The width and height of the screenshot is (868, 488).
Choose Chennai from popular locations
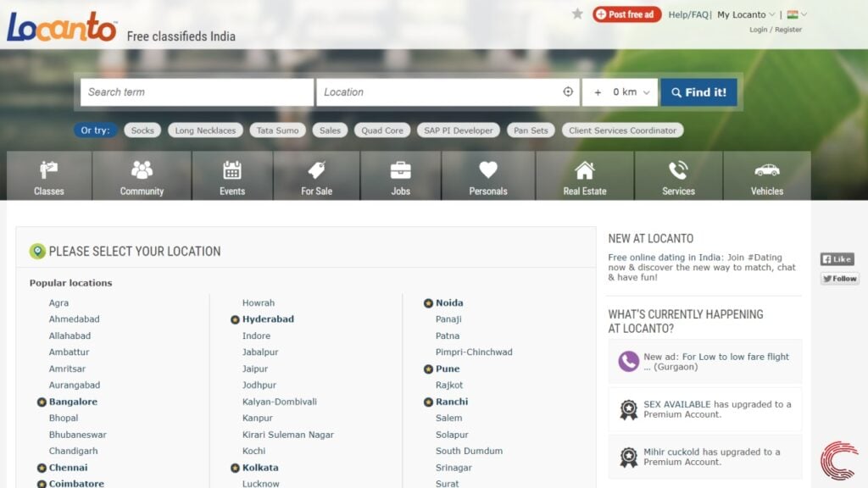point(68,468)
